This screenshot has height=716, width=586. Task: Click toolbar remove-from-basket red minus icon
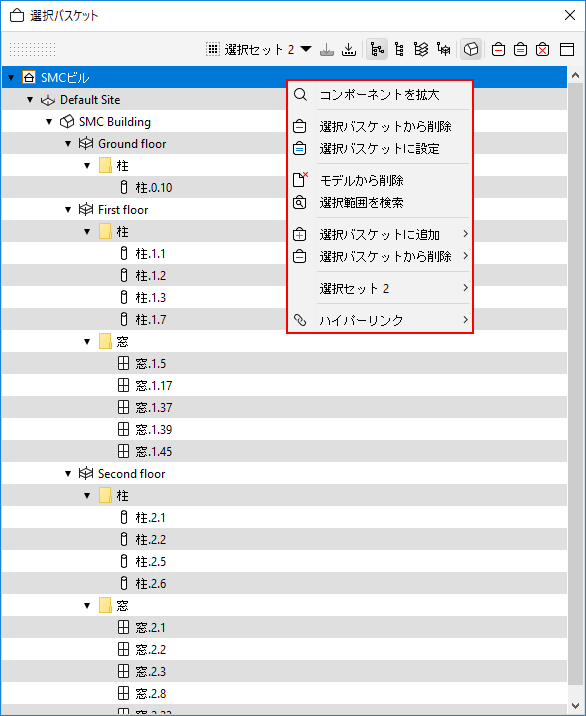pos(498,49)
